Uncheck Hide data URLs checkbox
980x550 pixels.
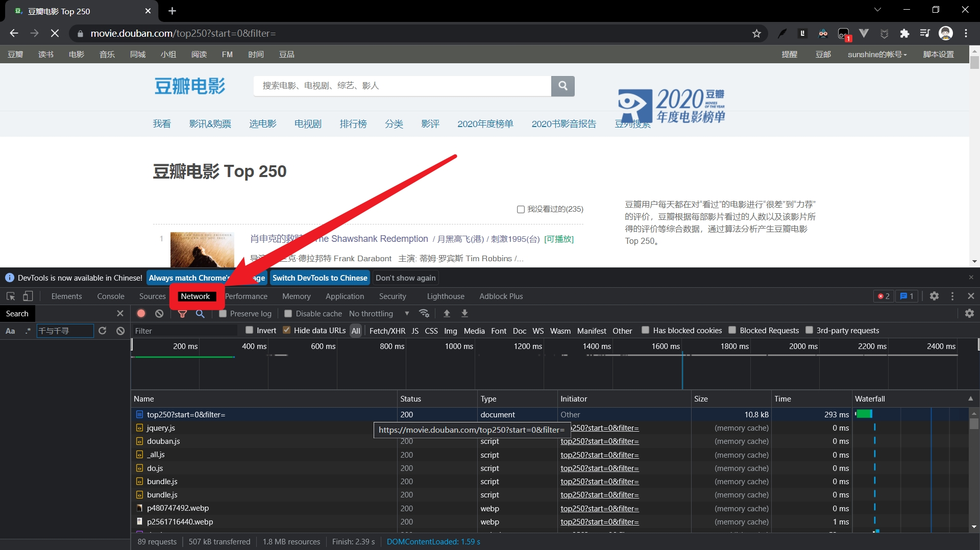coord(286,330)
